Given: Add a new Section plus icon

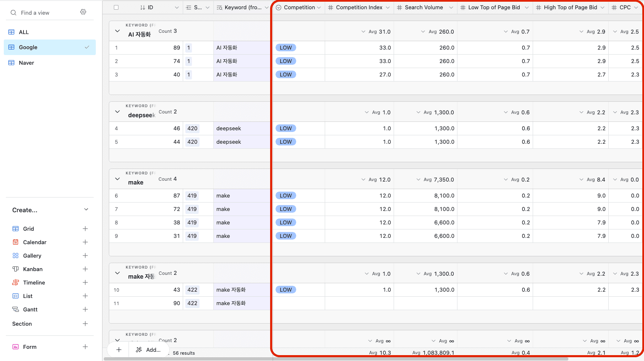Looking at the screenshot, I should point(85,324).
